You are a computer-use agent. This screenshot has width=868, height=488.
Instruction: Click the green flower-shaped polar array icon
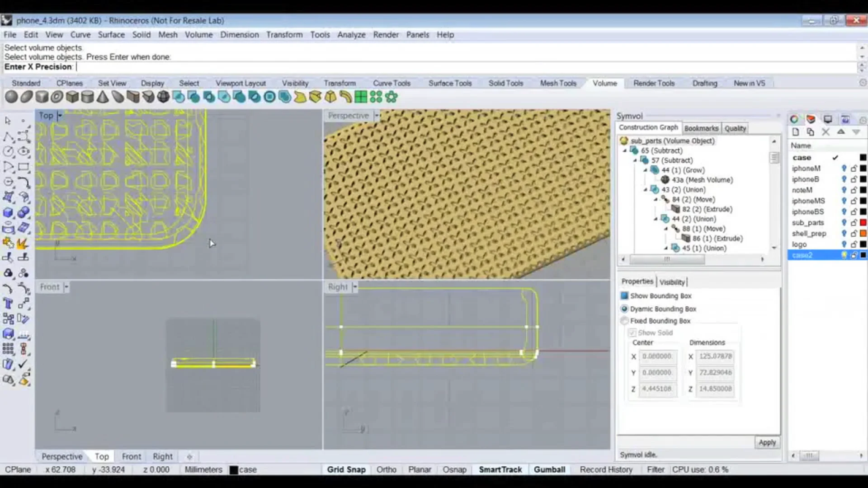coord(392,97)
